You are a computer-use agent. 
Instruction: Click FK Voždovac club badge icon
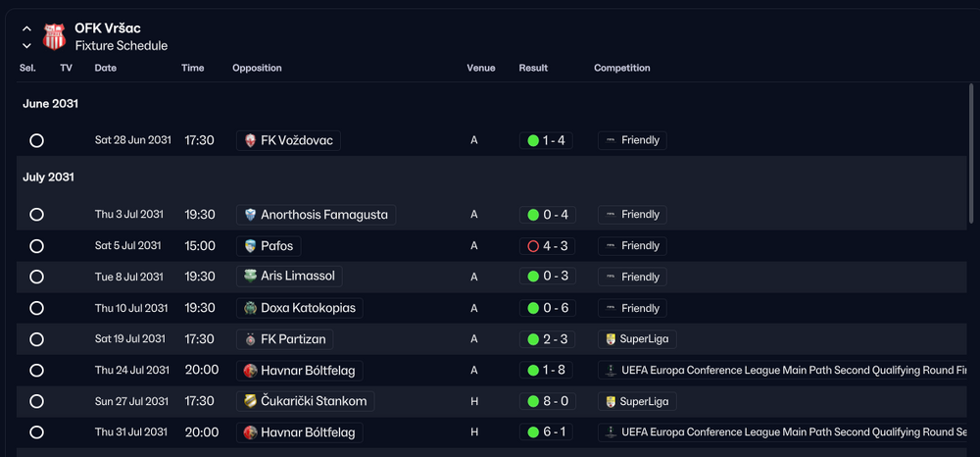[251, 140]
